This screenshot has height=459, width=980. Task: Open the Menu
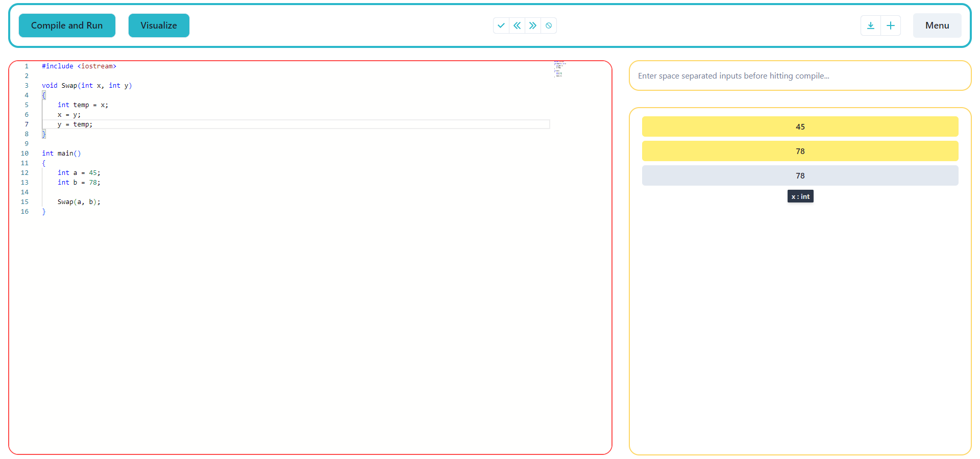(x=937, y=25)
